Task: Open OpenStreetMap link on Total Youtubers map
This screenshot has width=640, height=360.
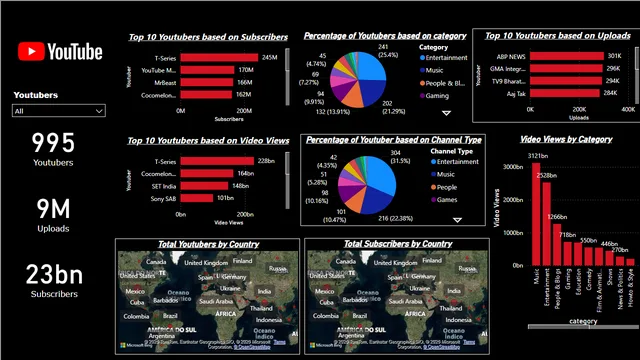Action: click(x=252, y=347)
